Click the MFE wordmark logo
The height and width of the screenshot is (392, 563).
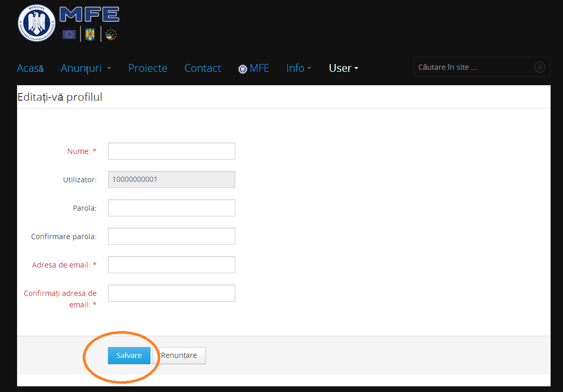pos(89,14)
